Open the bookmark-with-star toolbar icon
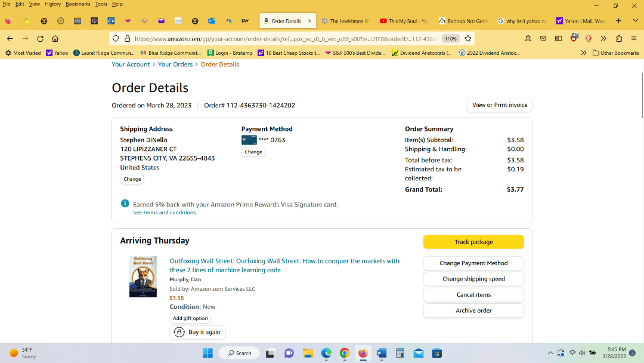 (x=528, y=39)
